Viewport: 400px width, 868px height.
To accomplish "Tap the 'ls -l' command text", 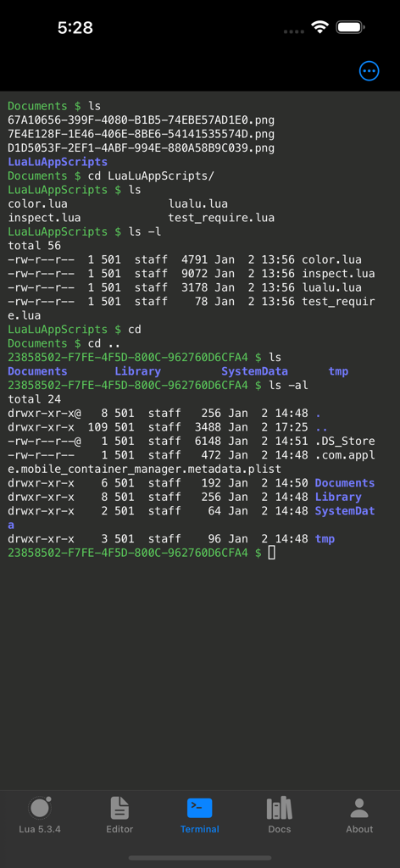I will (x=144, y=231).
